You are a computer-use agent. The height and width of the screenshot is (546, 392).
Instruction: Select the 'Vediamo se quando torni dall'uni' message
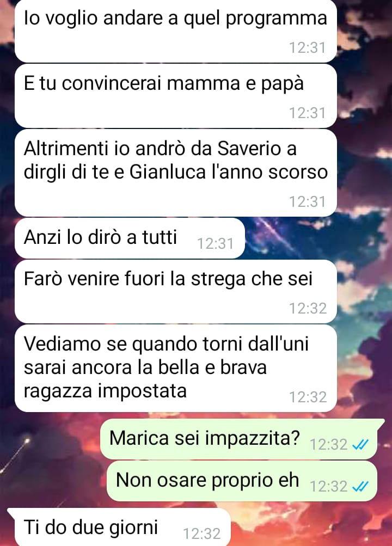point(175,369)
